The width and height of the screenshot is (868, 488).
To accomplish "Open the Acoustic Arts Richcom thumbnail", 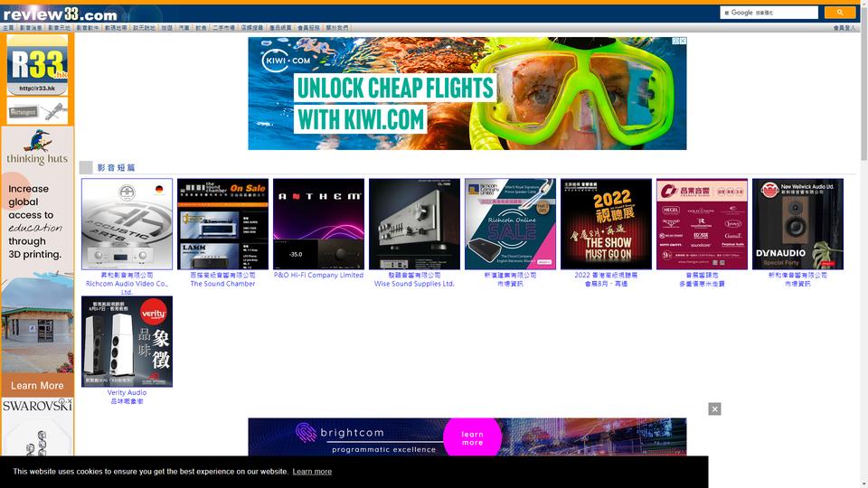I will pos(127,224).
